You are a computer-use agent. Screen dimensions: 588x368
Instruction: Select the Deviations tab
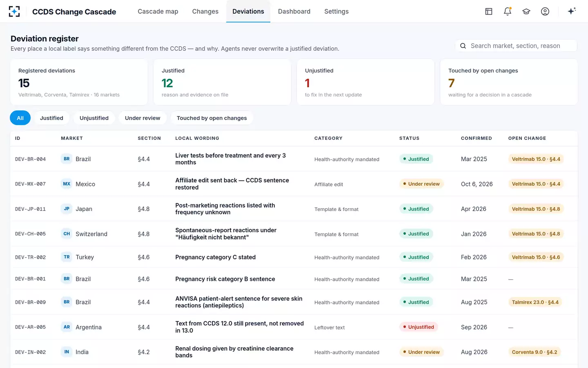[x=248, y=11]
